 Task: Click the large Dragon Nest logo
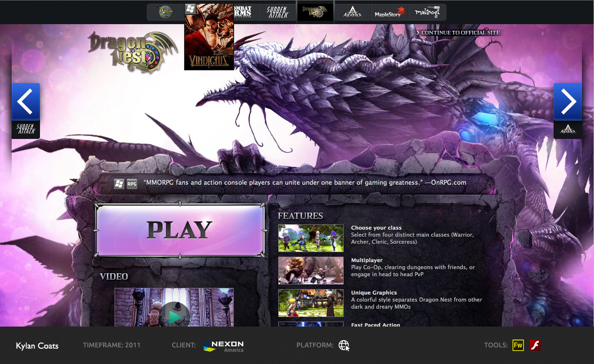click(132, 52)
